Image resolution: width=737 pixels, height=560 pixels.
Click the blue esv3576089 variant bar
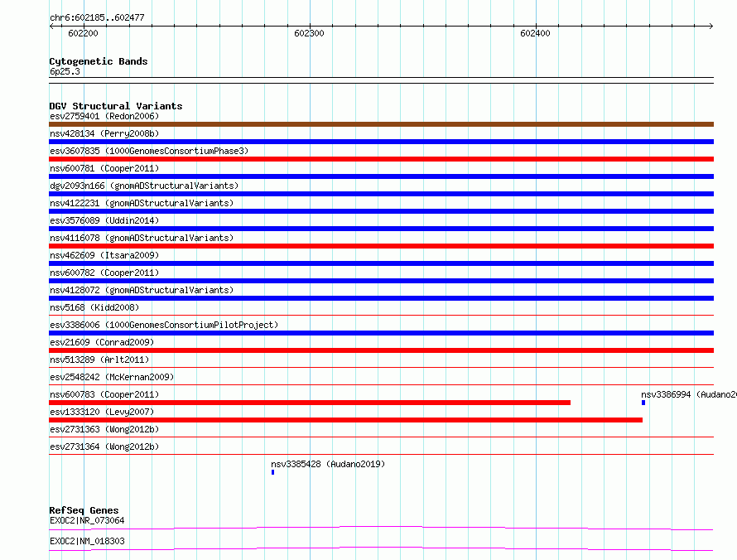tap(381, 229)
